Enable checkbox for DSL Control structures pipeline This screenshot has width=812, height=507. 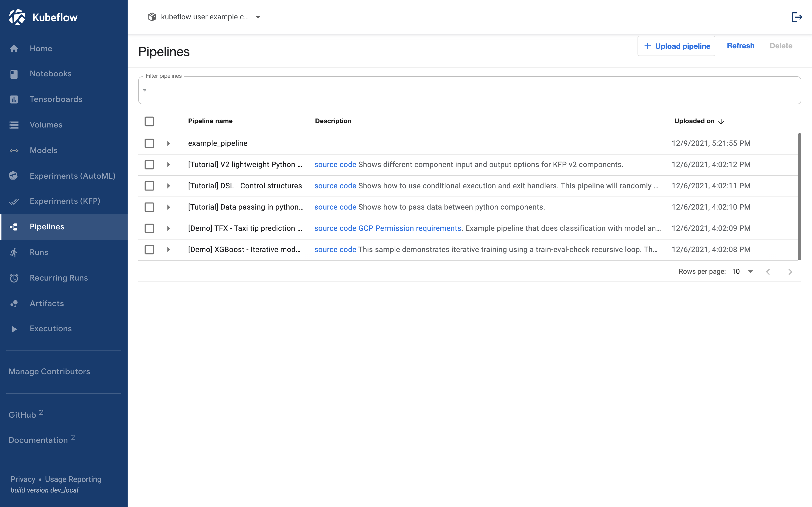[149, 185]
